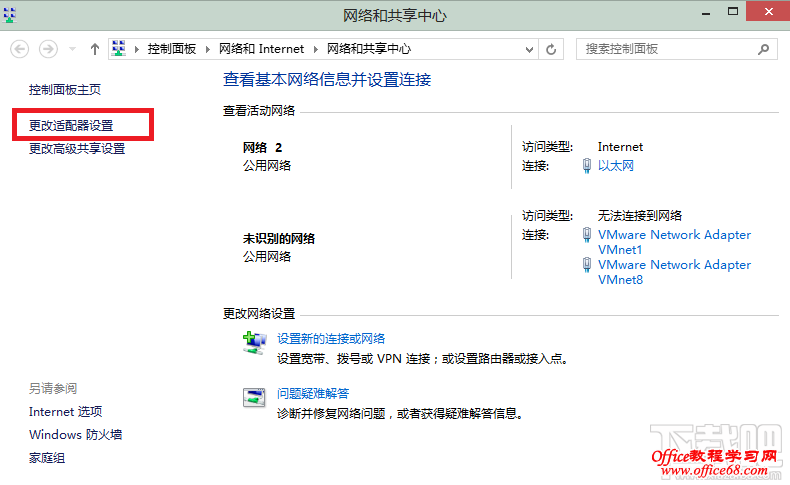Click 未识别的网络 network name text
Viewport: 790px width, 485px height.
point(279,238)
